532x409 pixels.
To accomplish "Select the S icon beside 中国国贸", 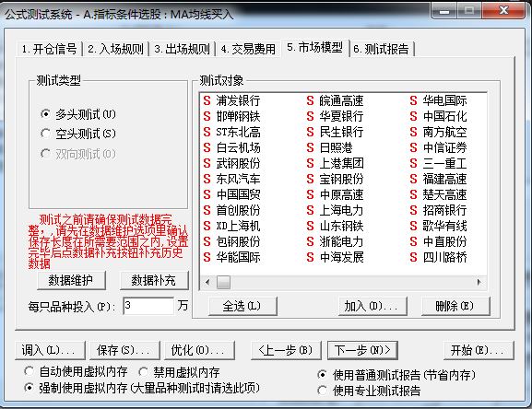I will click(207, 194).
